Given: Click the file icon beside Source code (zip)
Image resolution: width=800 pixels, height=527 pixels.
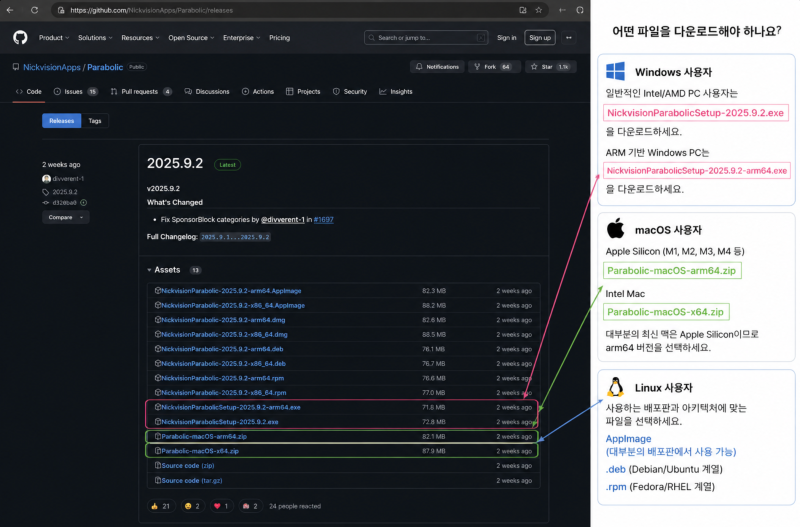Looking at the screenshot, I should pyautogui.click(x=158, y=466).
